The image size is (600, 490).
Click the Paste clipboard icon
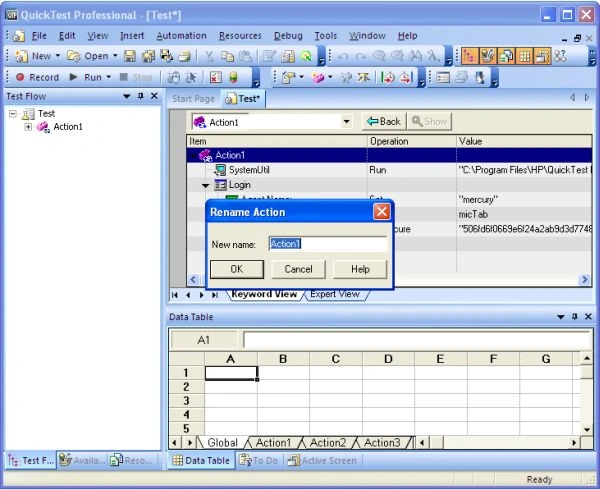pos(245,56)
